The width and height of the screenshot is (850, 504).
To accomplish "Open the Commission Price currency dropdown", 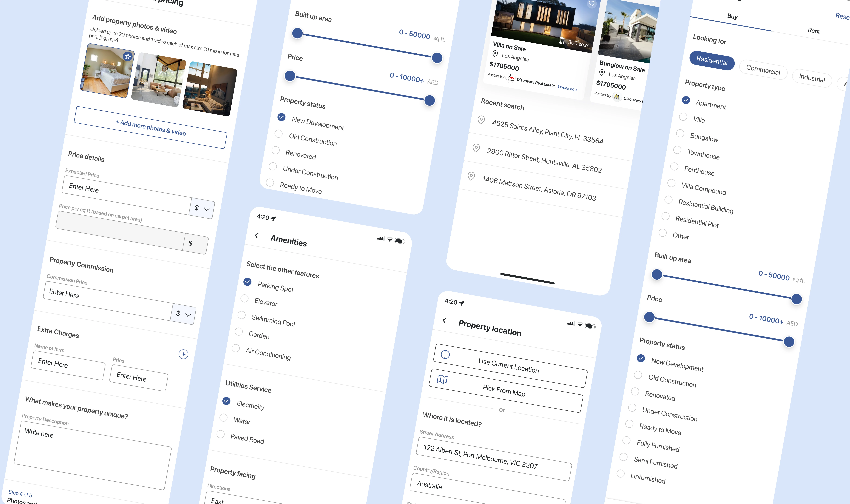I will (183, 314).
